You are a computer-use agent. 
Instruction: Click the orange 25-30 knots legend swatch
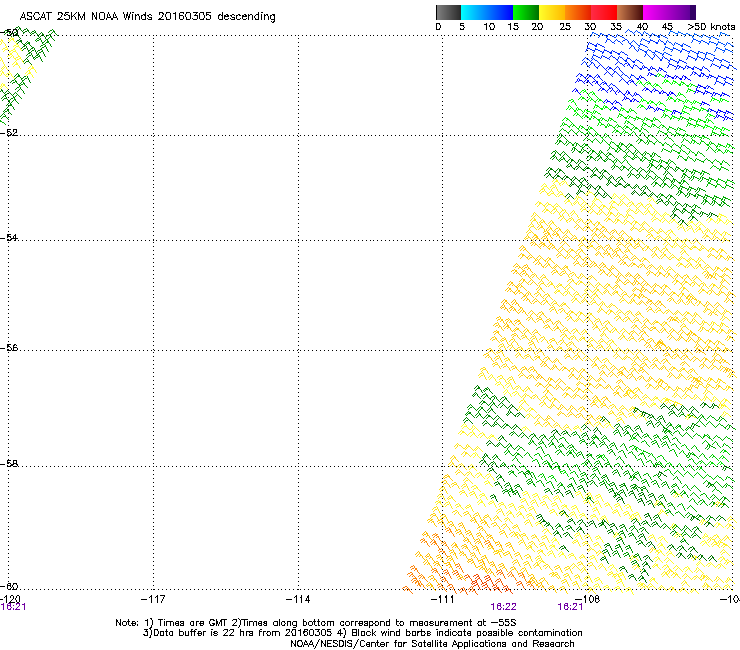578,12
